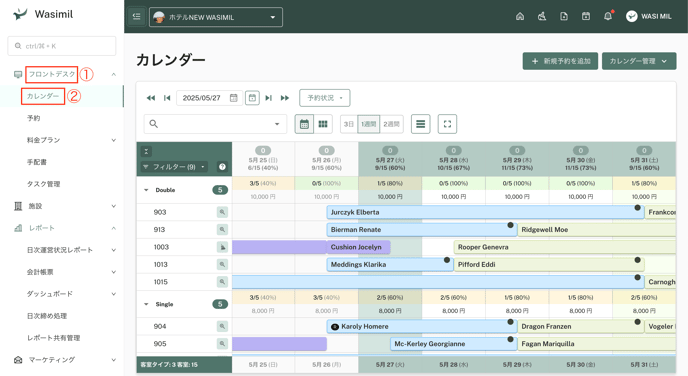Open the カレンダー管理 dropdown button
688x376 pixels.
pyautogui.click(x=639, y=61)
